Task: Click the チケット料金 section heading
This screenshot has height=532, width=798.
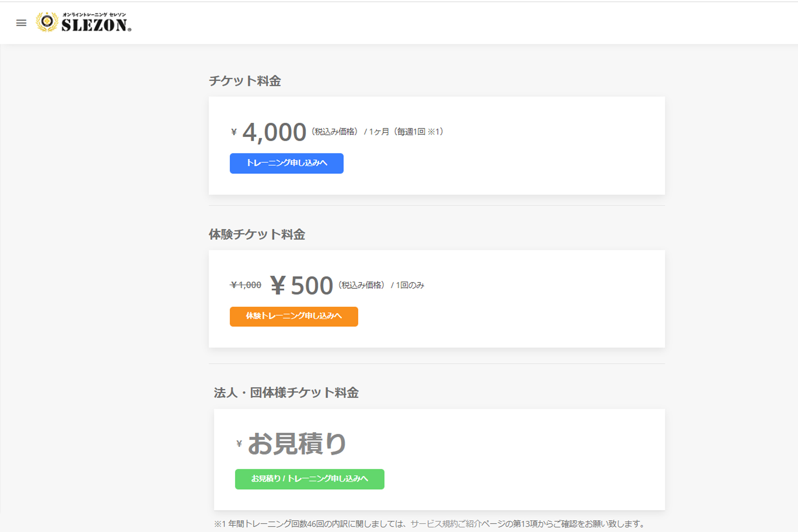Action: (245, 81)
